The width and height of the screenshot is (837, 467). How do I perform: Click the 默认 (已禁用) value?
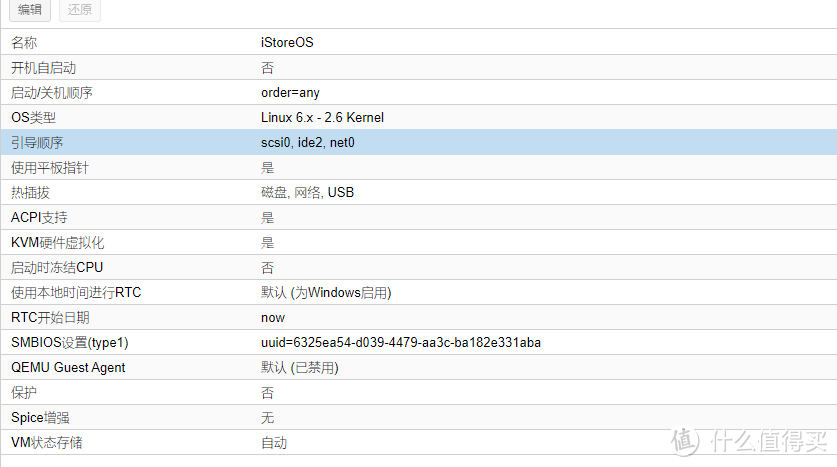(299, 368)
